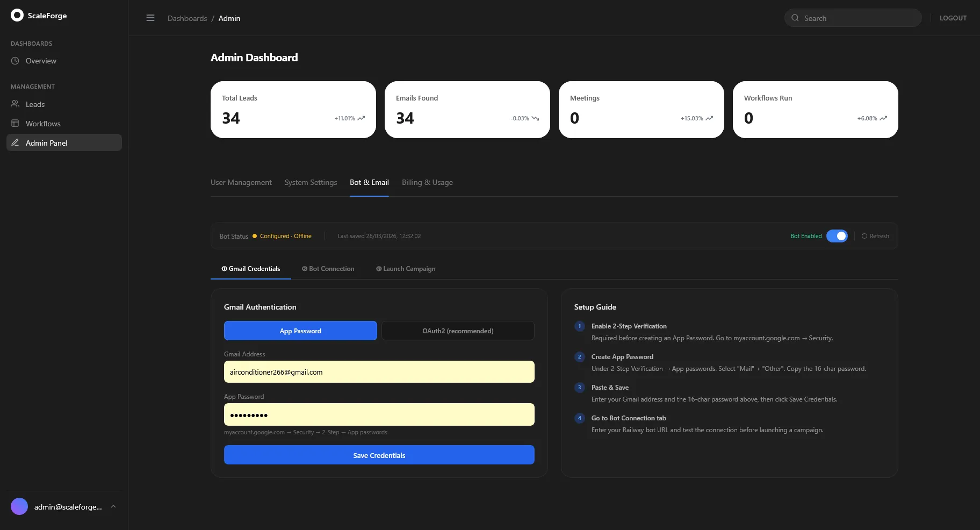Click 'Enable 2-Step Verification' guide heading

click(x=629, y=326)
